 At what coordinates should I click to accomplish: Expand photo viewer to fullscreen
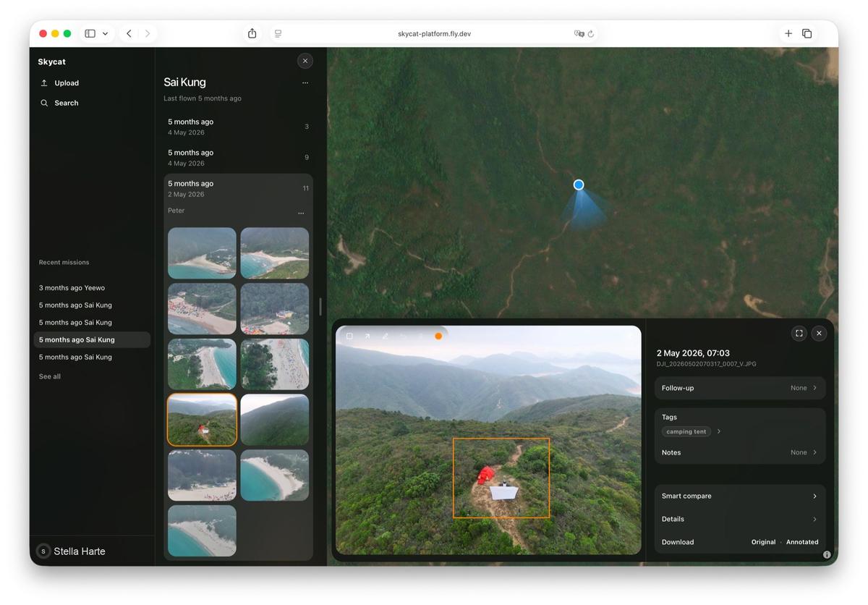[x=799, y=334]
